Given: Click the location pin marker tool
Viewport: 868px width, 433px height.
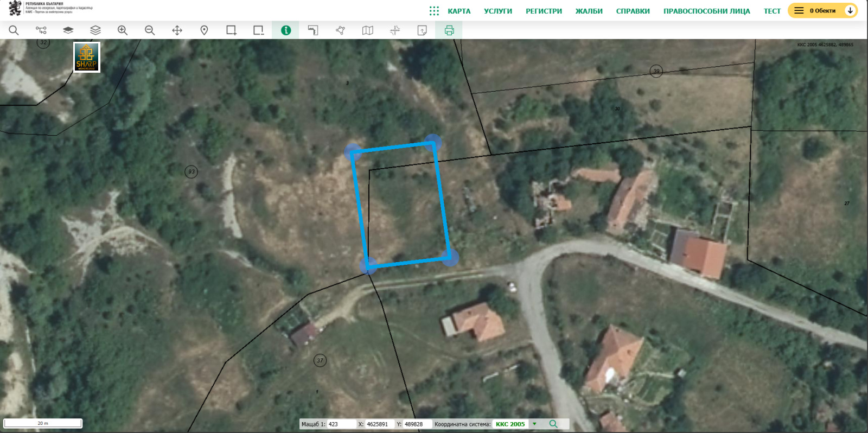Looking at the screenshot, I should coord(204,30).
